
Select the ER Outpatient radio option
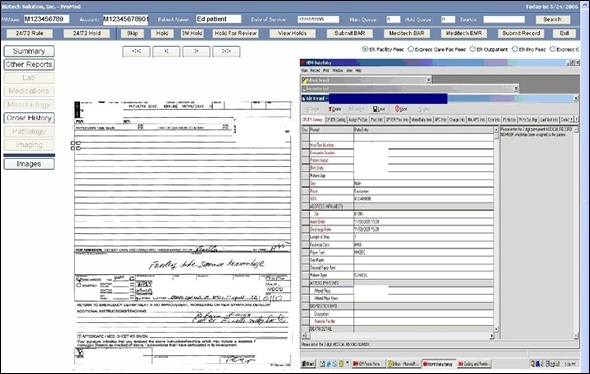[473, 49]
